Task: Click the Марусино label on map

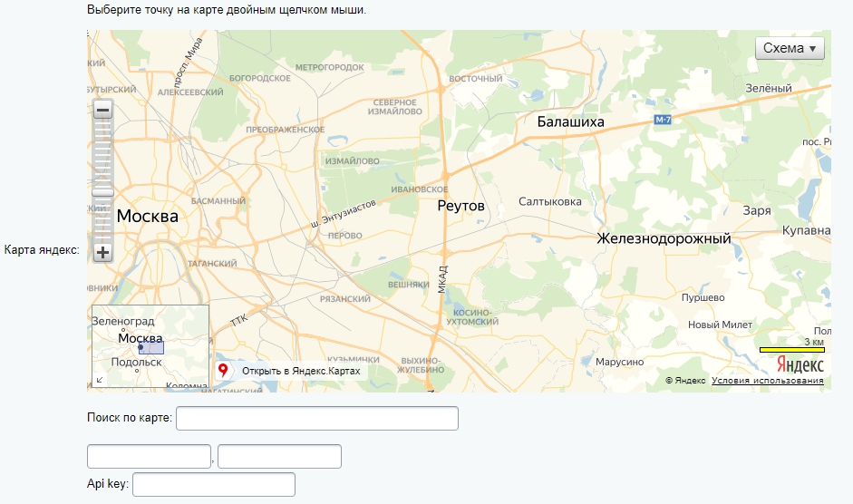Action: tap(620, 362)
